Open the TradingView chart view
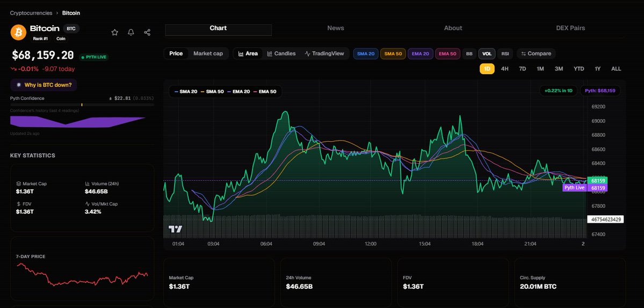The height and width of the screenshot is (308, 644). pyautogui.click(x=324, y=53)
